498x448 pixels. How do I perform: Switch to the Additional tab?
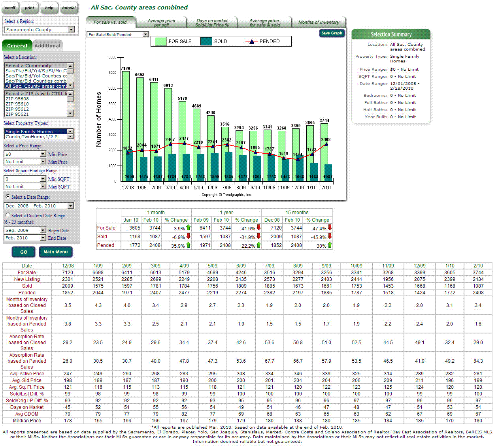click(47, 45)
